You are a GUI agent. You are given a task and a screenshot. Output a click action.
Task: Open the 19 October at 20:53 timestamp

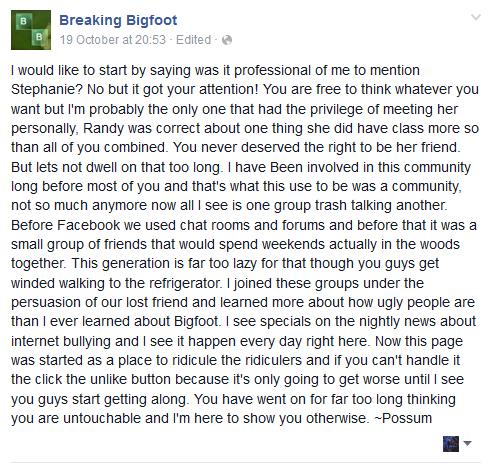(113, 40)
